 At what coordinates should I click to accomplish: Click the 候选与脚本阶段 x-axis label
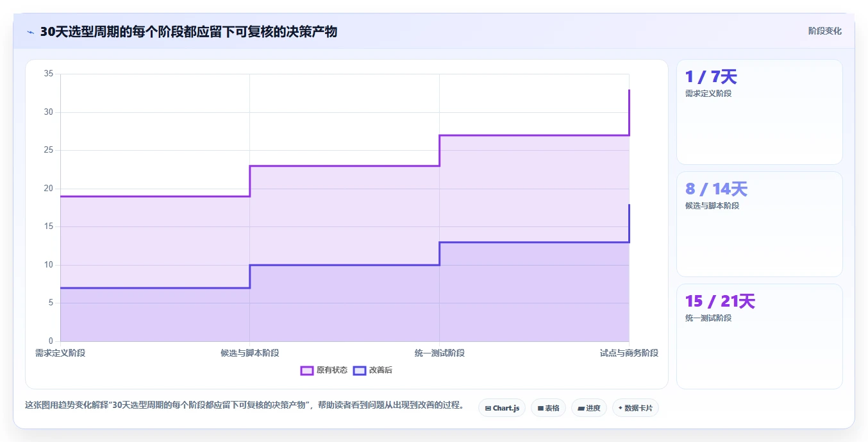click(x=250, y=353)
